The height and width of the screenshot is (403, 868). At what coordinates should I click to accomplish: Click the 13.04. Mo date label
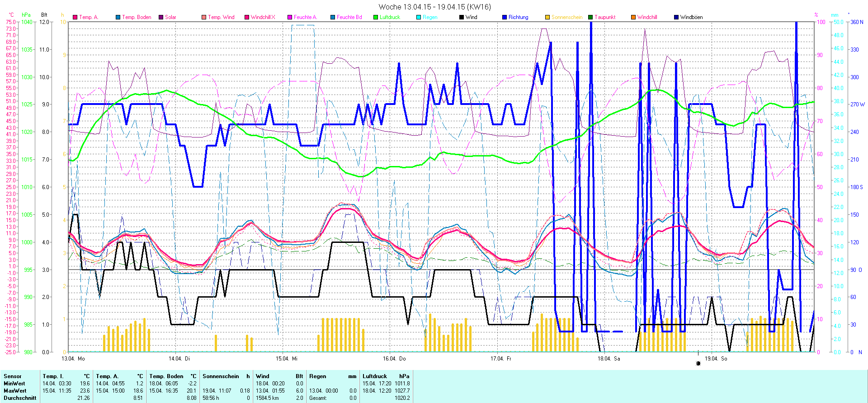pyautogui.click(x=73, y=359)
